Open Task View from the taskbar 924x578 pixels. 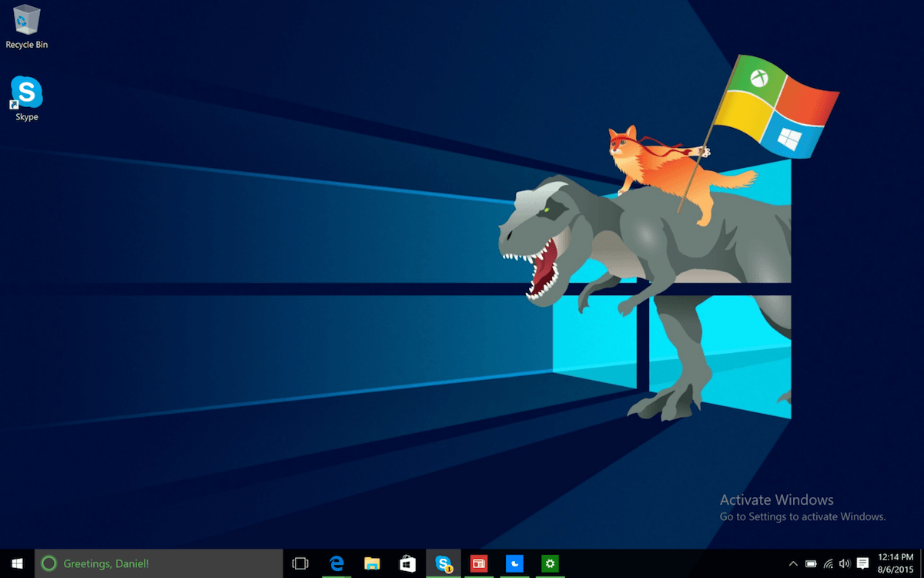coord(300,563)
